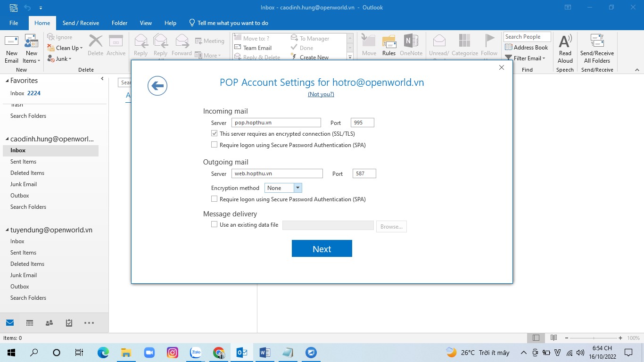
Task: Collapse Favorites section
Action: 7,81
